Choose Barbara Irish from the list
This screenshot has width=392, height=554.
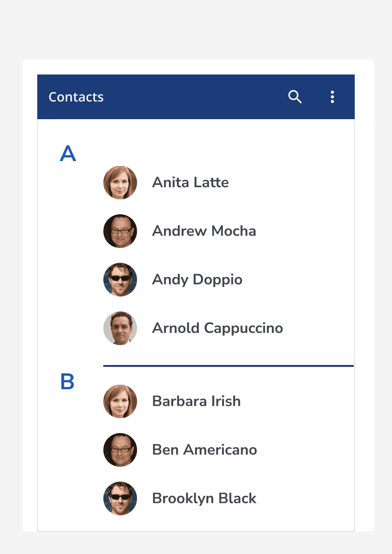click(196, 401)
